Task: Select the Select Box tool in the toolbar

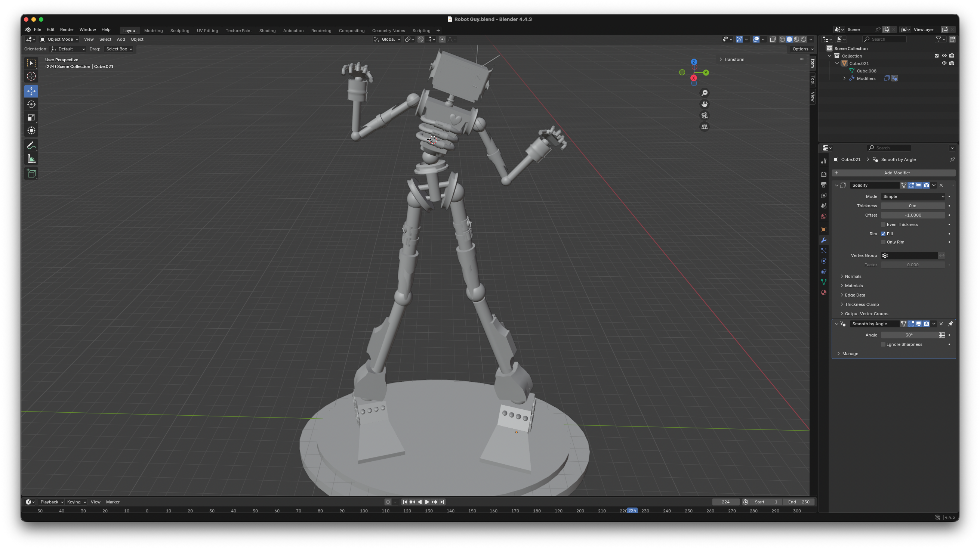Action: tap(31, 63)
